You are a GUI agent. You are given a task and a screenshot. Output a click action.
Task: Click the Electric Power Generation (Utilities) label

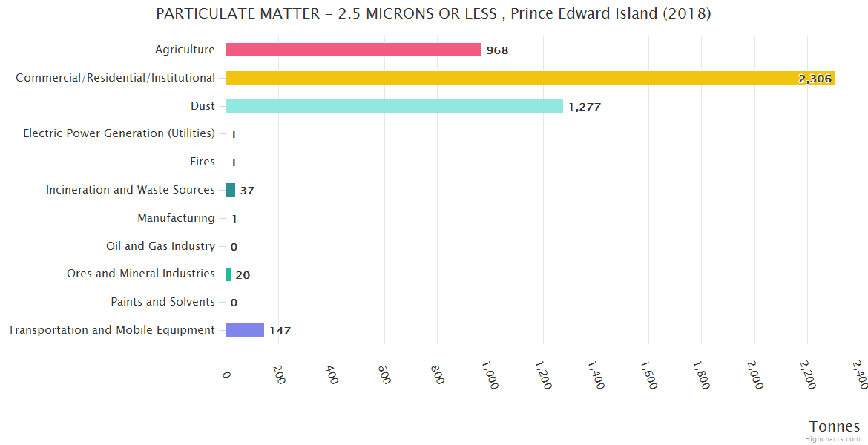tap(119, 133)
